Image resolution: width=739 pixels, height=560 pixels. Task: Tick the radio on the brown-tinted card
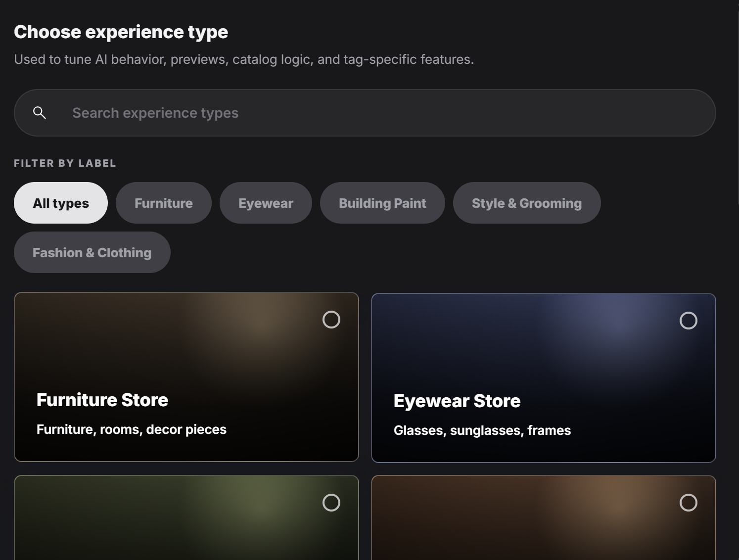[x=689, y=503]
